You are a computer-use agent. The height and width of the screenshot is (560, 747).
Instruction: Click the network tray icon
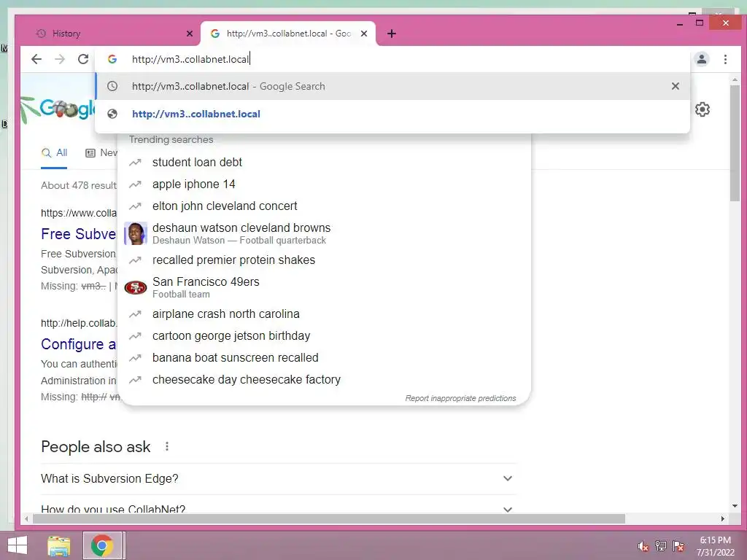click(661, 546)
